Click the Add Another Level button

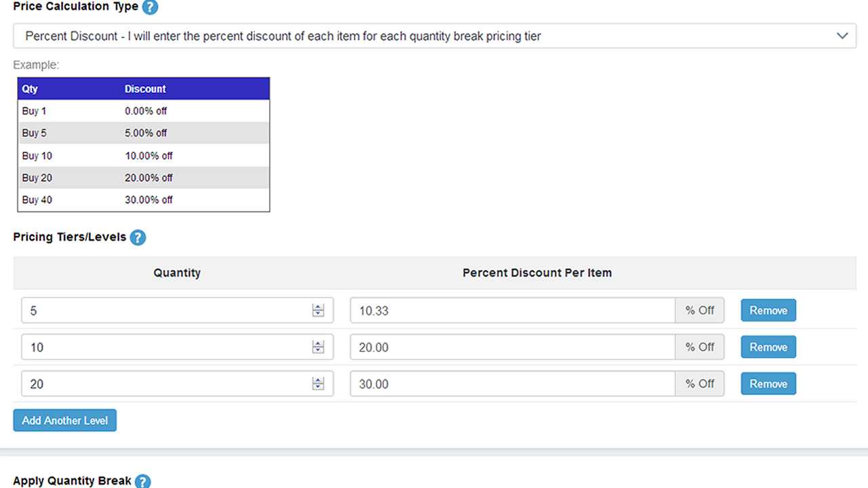click(64, 420)
